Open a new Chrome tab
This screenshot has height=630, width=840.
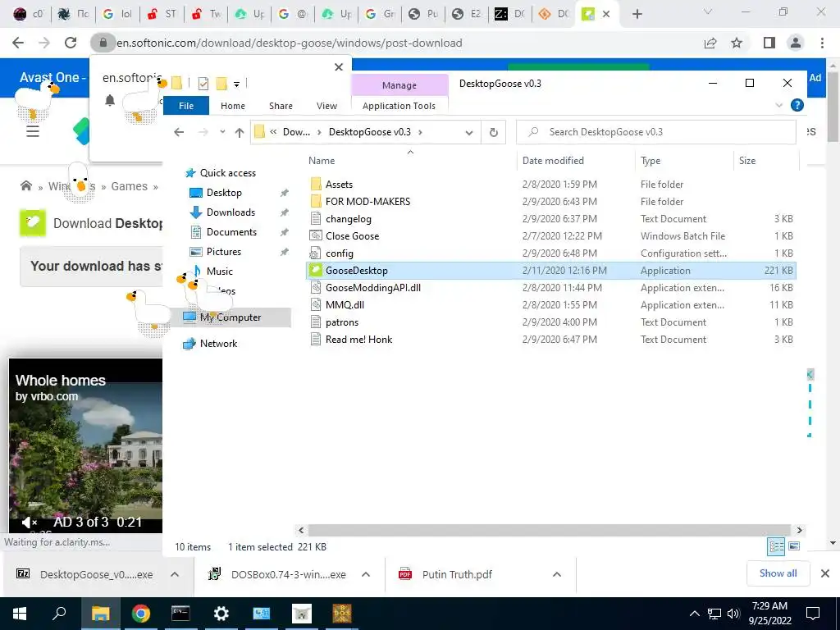(637, 14)
